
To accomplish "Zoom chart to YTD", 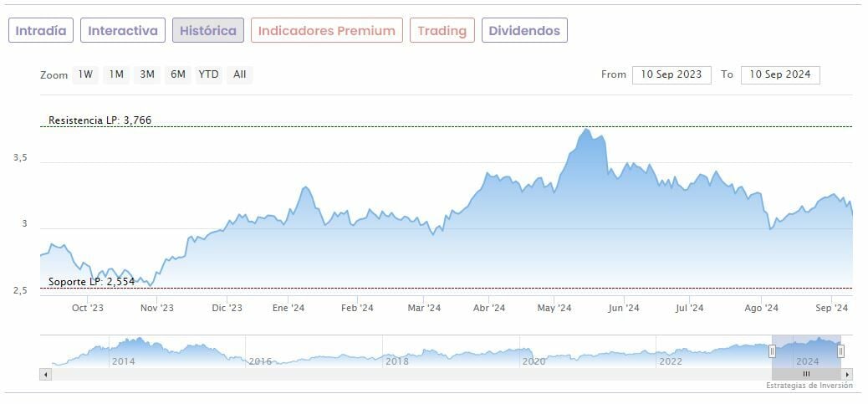I will tap(208, 74).
